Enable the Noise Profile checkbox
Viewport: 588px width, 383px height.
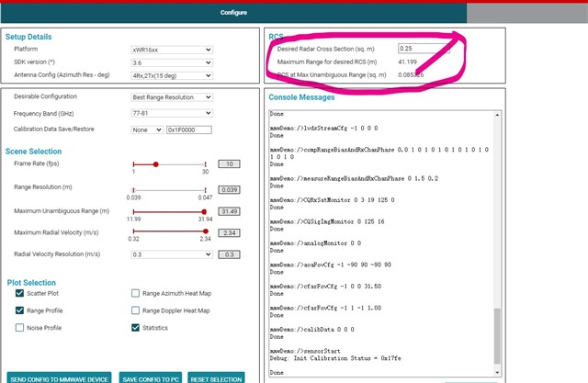pyautogui.click(x=19, y=328)
